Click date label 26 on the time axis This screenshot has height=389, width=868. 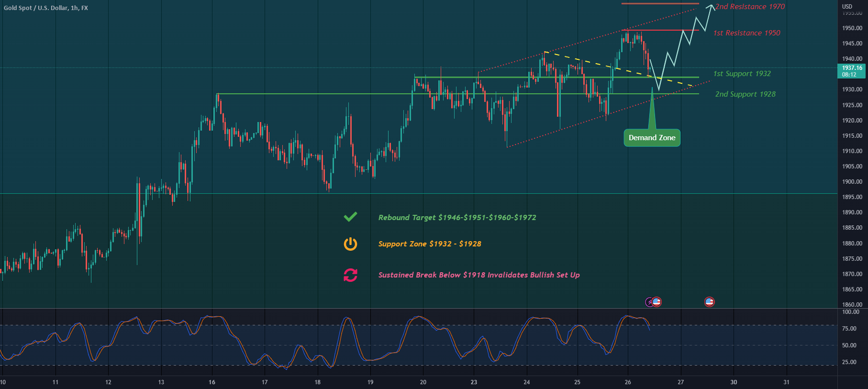pyautogui.click(x=628, y=382)
